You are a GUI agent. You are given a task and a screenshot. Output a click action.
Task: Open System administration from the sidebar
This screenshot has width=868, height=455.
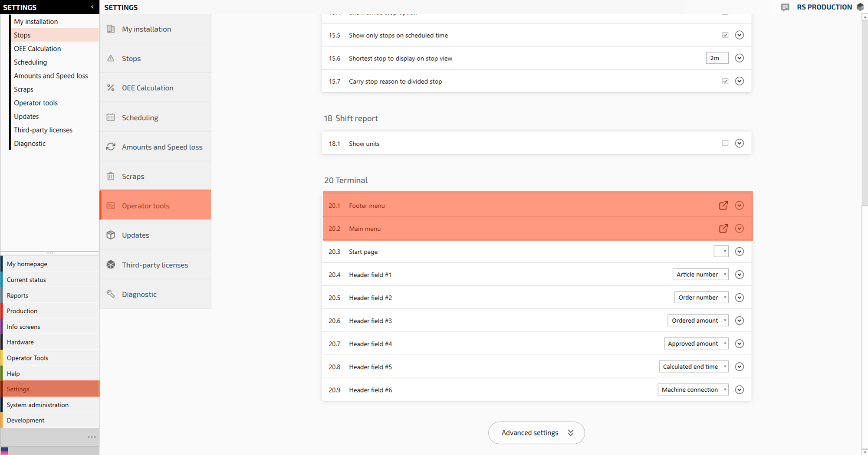click(x=38, y=405)
